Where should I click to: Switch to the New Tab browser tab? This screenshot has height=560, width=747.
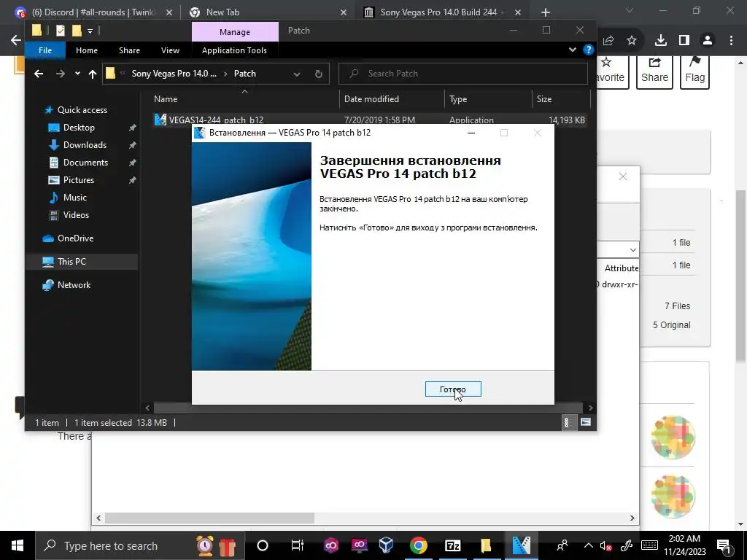[268, 12]
